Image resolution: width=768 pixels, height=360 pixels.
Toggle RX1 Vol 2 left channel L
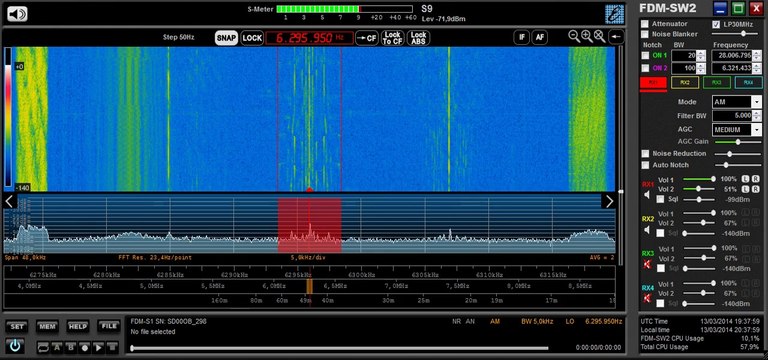pos(745,189)
